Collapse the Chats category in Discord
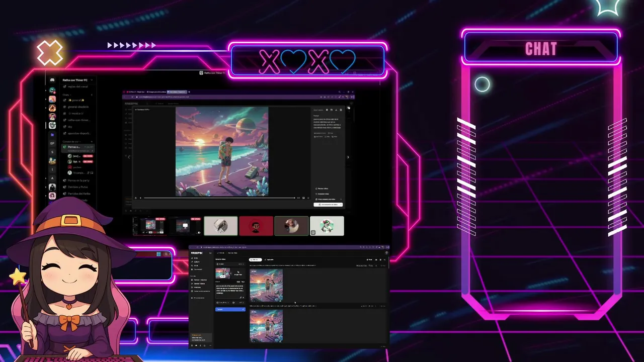 coord(66,95)
